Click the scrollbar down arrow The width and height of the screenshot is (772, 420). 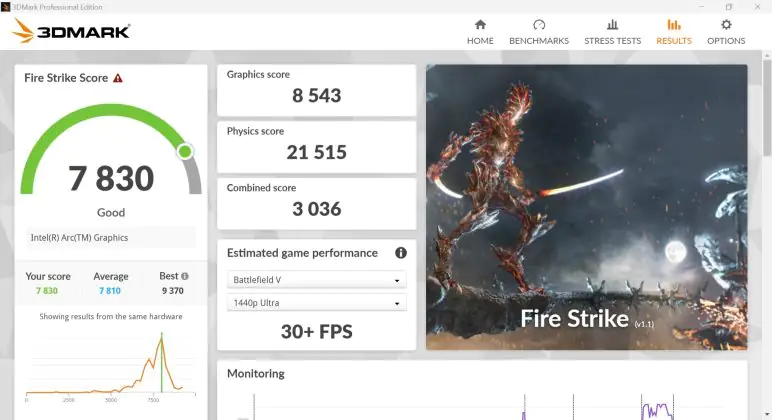[x=767, y=415]
